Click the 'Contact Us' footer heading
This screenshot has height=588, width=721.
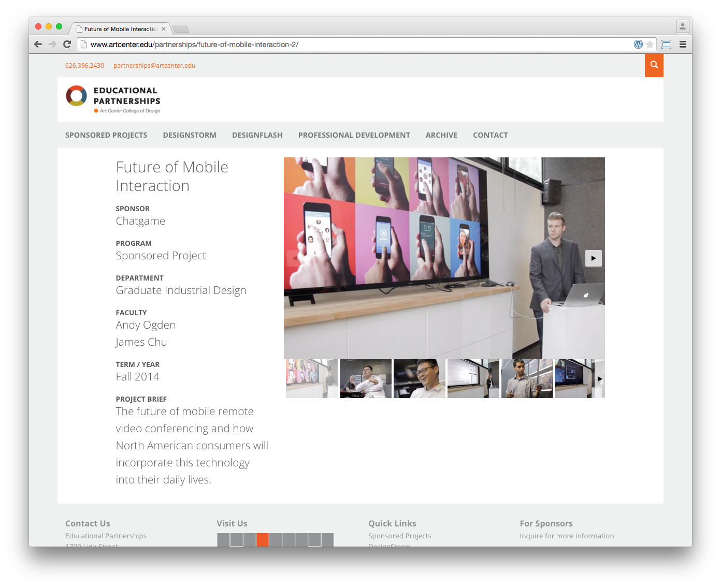88,523
